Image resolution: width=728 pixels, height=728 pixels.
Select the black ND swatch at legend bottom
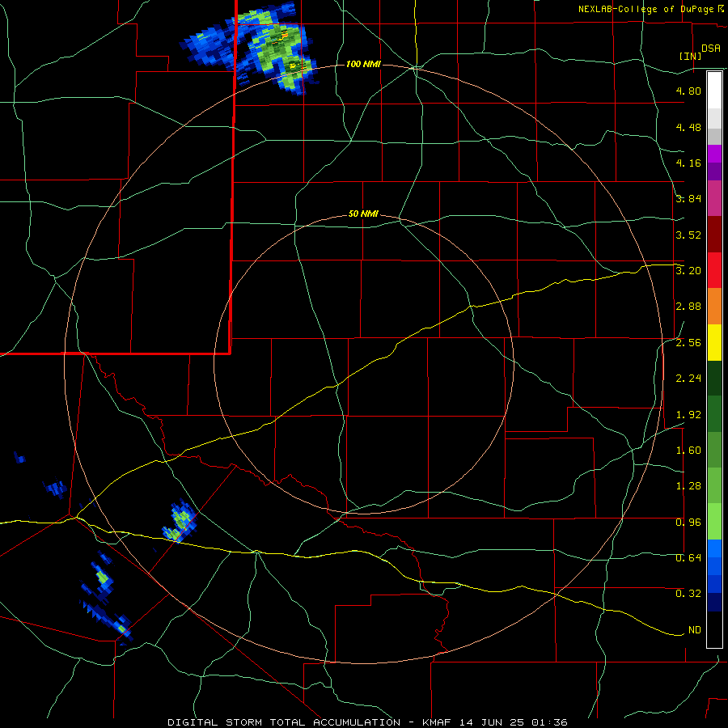tap(714, 629)
